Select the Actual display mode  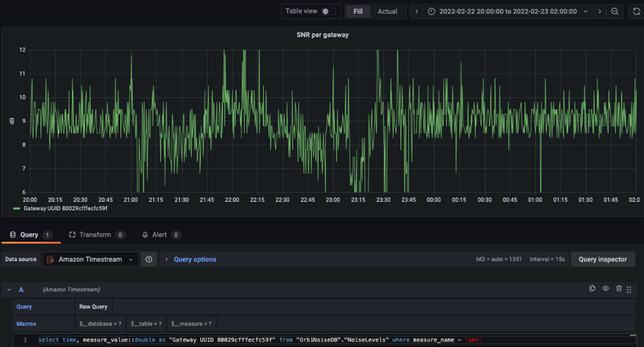point(387,12)
